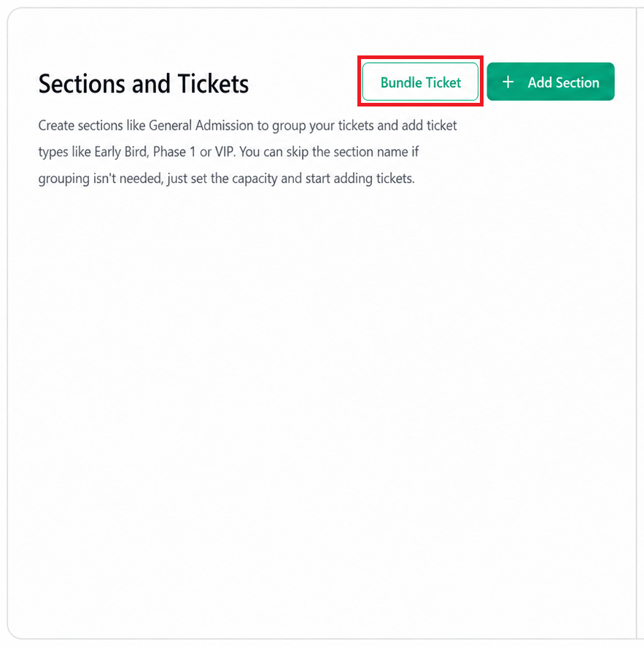Click the 'Add Section' label text
The height and width of the screenshot is (647, 644).
coord(563,82)
